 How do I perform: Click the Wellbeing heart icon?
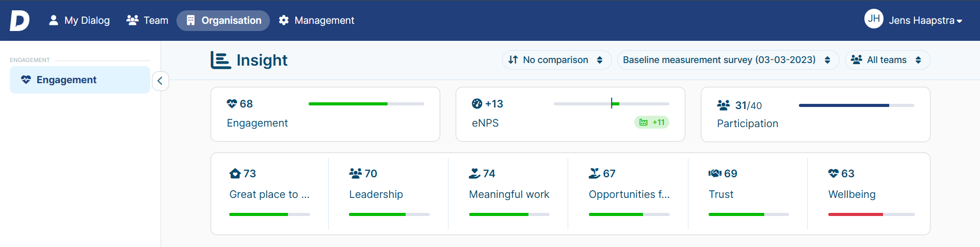point(833,174)
